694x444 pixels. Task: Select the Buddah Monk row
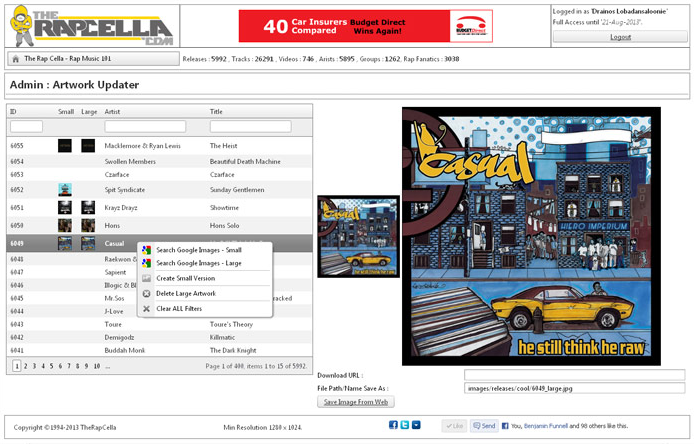[x=159, y=350]
